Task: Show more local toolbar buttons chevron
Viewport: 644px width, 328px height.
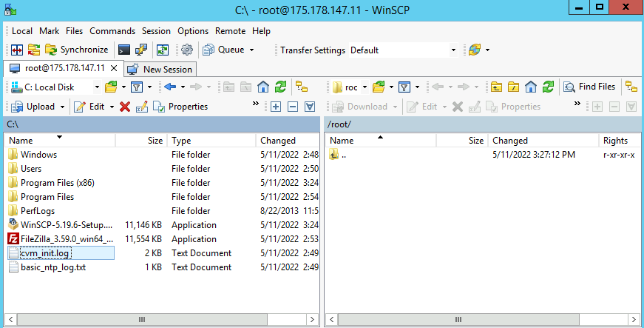Action: [256, 104]
